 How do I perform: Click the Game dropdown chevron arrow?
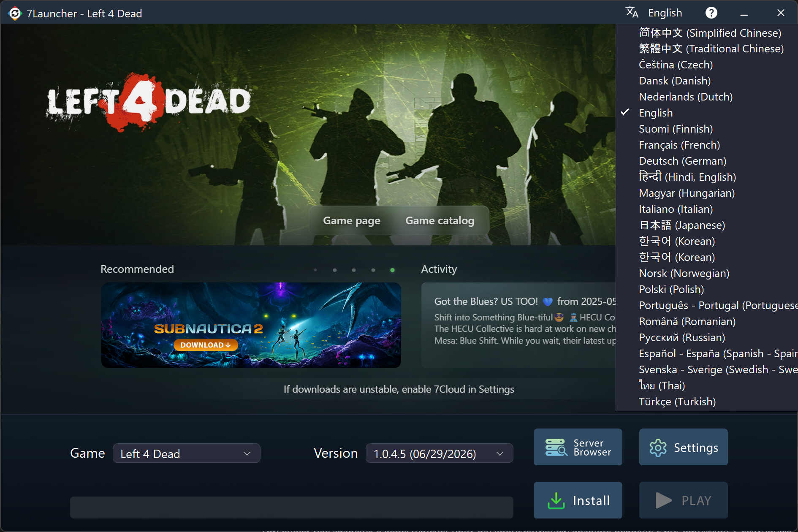[x=247, y=454]
